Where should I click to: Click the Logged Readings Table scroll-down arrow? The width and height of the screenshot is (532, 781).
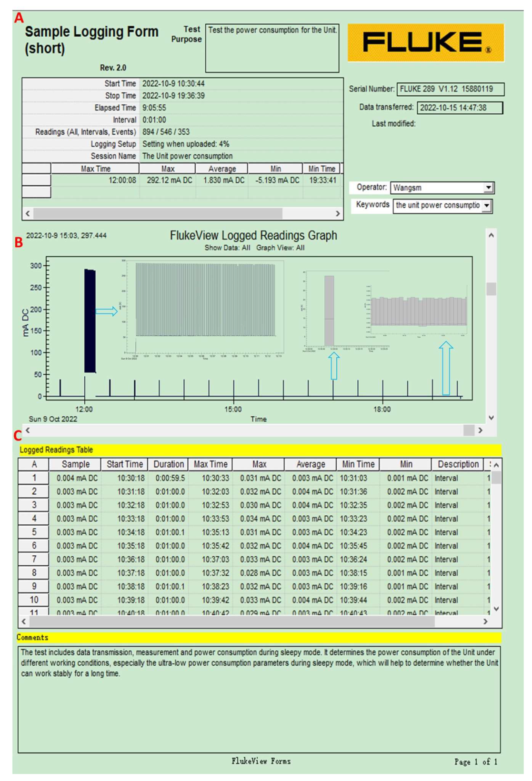pyautogui.click(x=496, y=609)
